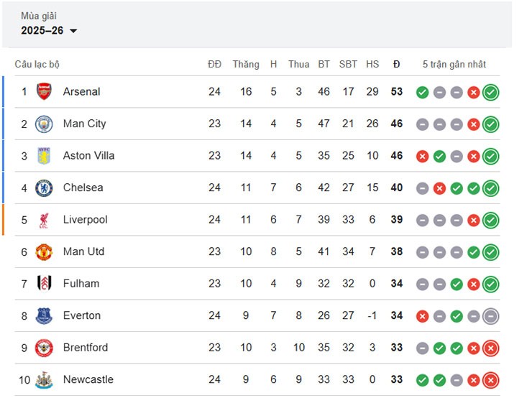This screenshot has width=532, height=398.
Task: Click the Fulham club crest
Action: pos(44,284)
